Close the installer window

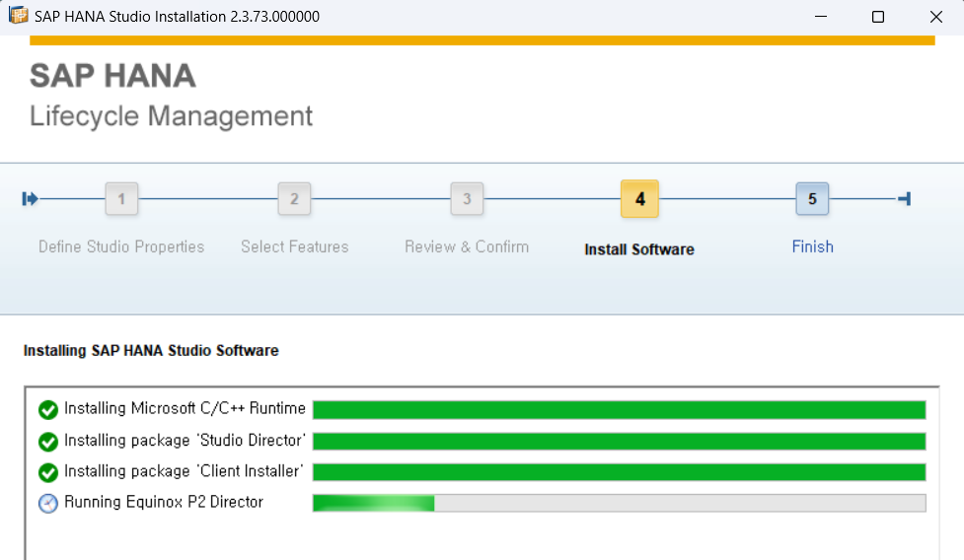[x=935, y=17]
